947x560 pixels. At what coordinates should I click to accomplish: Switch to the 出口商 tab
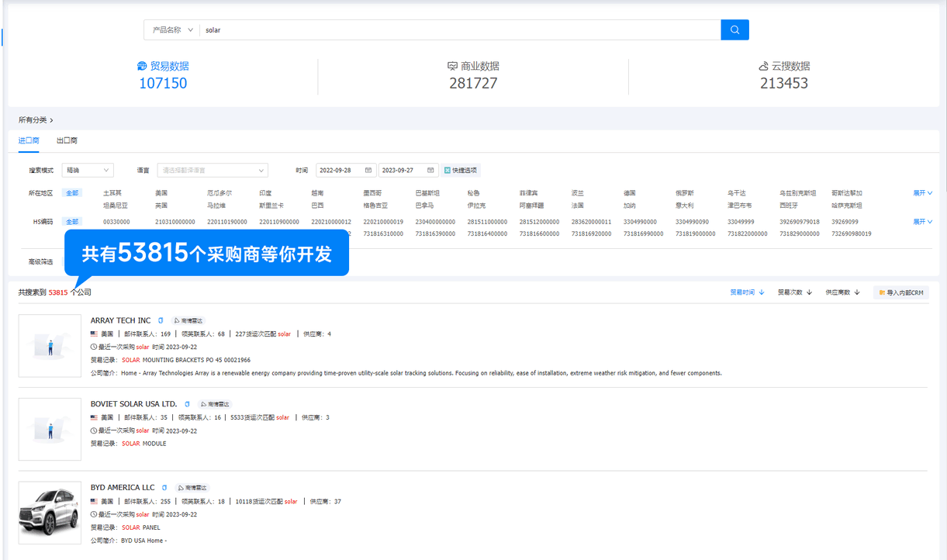click(x=66, y=140)
